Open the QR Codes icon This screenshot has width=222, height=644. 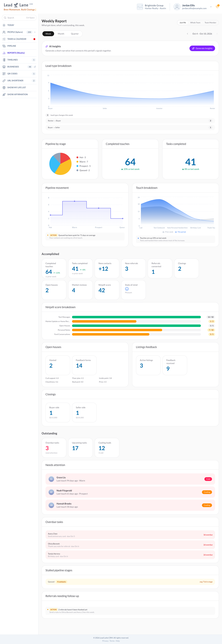click(4, 74)
